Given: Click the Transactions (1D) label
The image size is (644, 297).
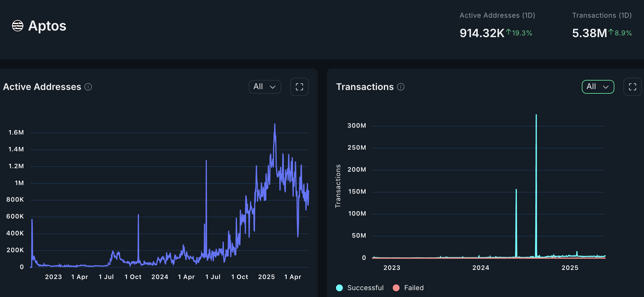Looking at the screenshot, I should (x=602, y=15).
